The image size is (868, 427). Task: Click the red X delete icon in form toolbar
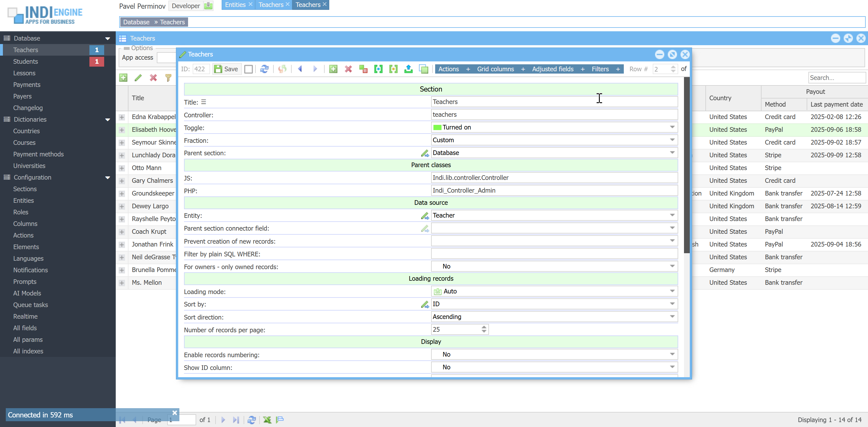coord(348,69)
